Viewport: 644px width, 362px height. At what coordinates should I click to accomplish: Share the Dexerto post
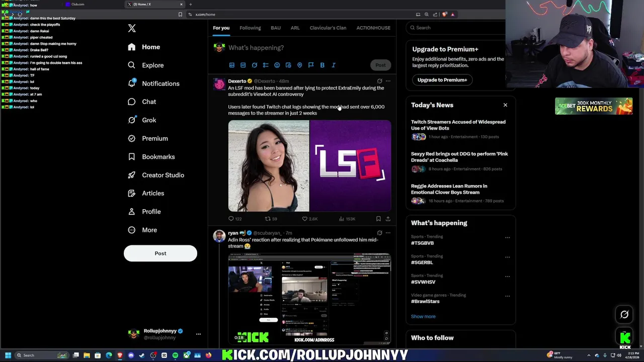click(388, 219)
